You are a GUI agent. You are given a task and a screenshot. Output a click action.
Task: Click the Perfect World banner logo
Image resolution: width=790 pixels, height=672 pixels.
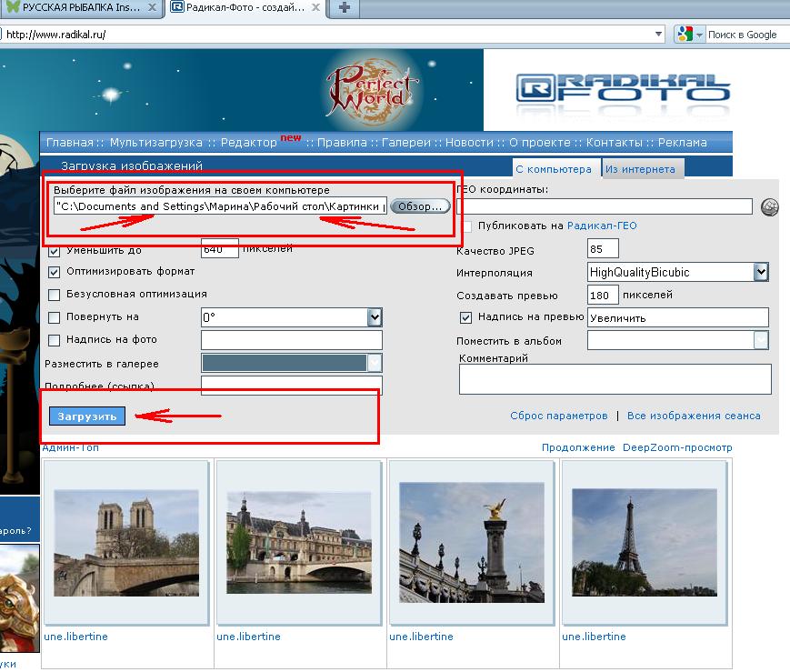coord(370,89)
